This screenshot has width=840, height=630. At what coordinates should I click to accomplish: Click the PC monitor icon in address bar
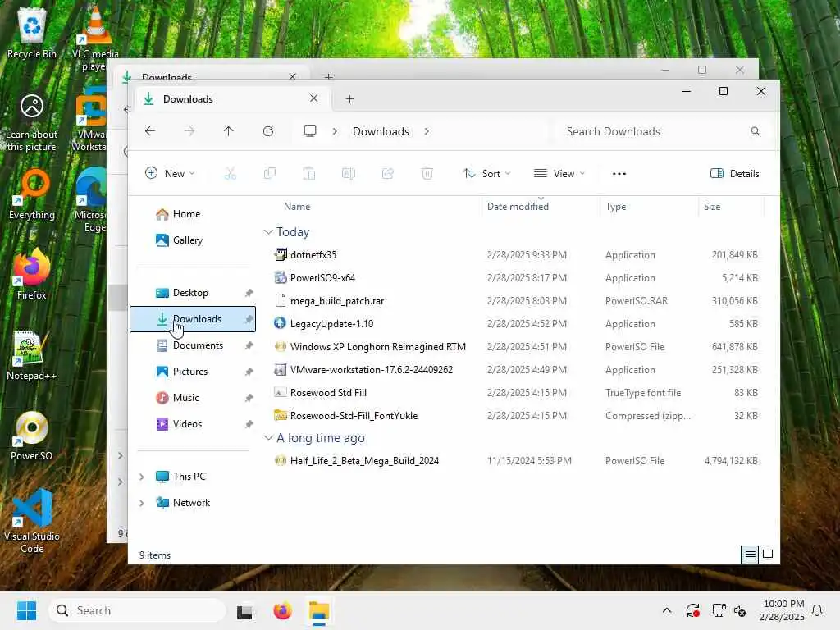click(x=309, y=131)
